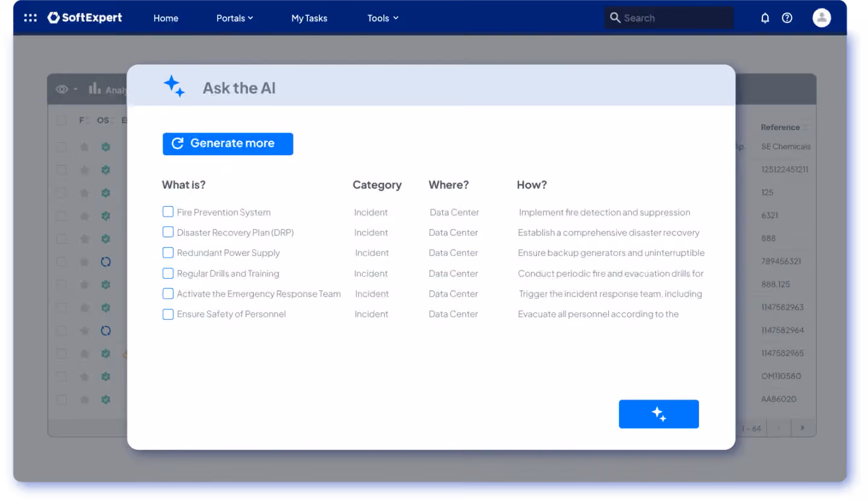The image size is (868, 503).
Task: Click the reference value 1147582965
Action: pos(782,353)
